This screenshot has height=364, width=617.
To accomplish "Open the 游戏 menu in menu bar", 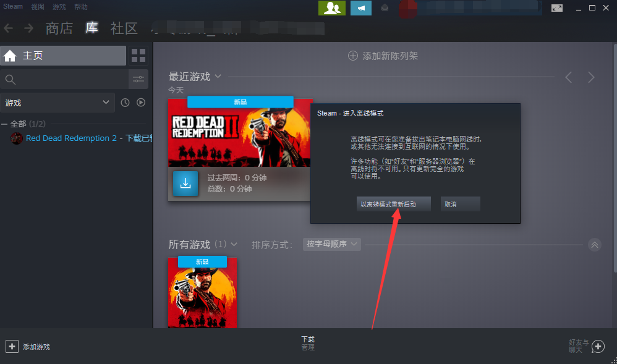I will (59, 7).
